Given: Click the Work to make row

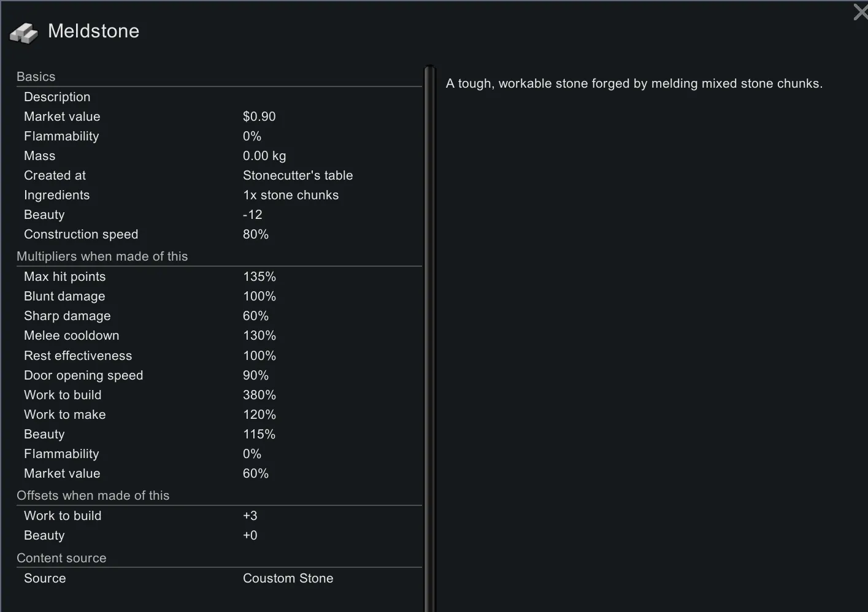Looking at the screenshot, I should pyautogui.click(x=218, y=415).
